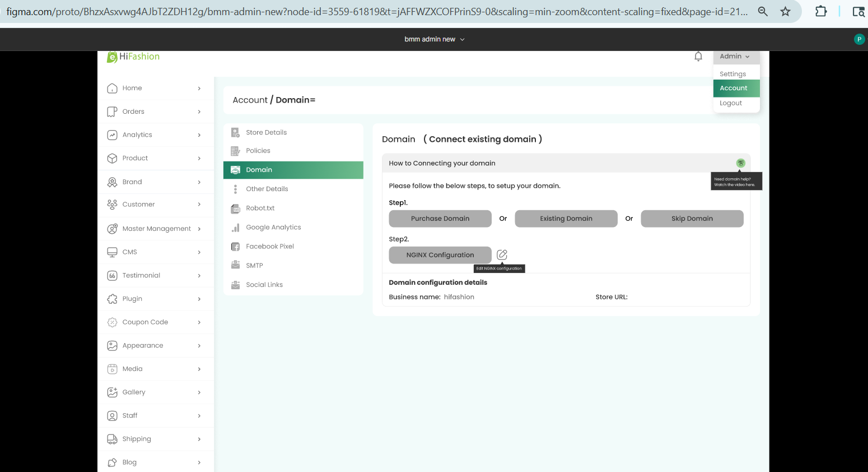This screenshot has width=868, height=472.
Task: Click the Need domain help tooltip
Action: point(736,182)
